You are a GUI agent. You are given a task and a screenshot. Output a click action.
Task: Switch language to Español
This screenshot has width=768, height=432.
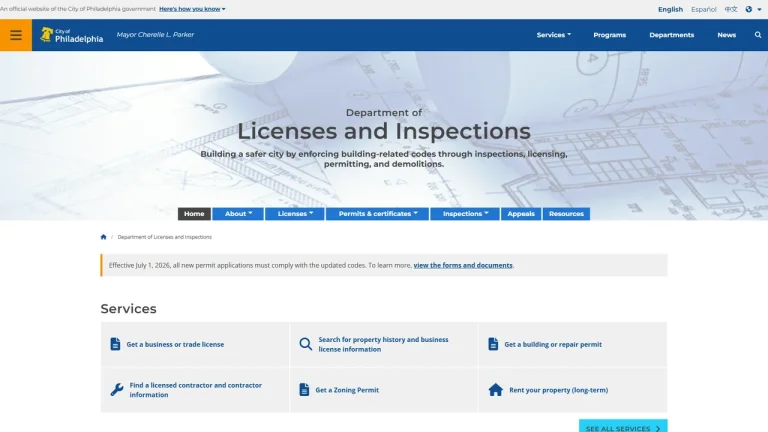(703, 9)
